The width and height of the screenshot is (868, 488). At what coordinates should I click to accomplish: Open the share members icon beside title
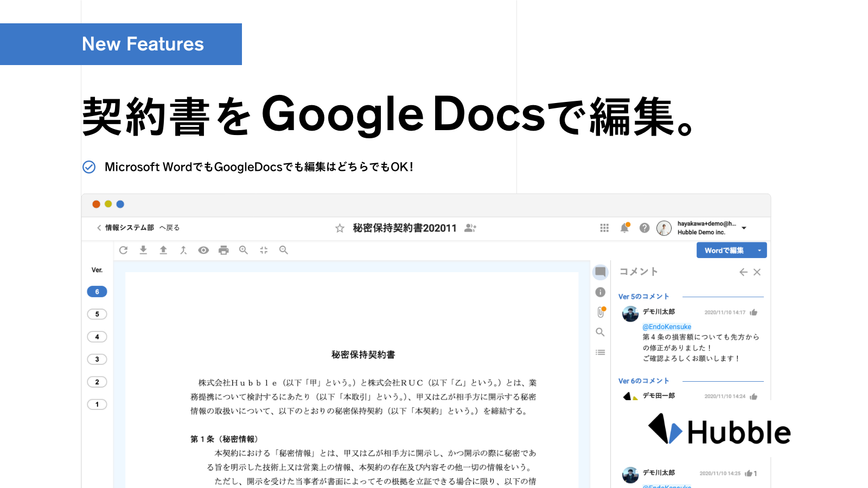[470, 228]
